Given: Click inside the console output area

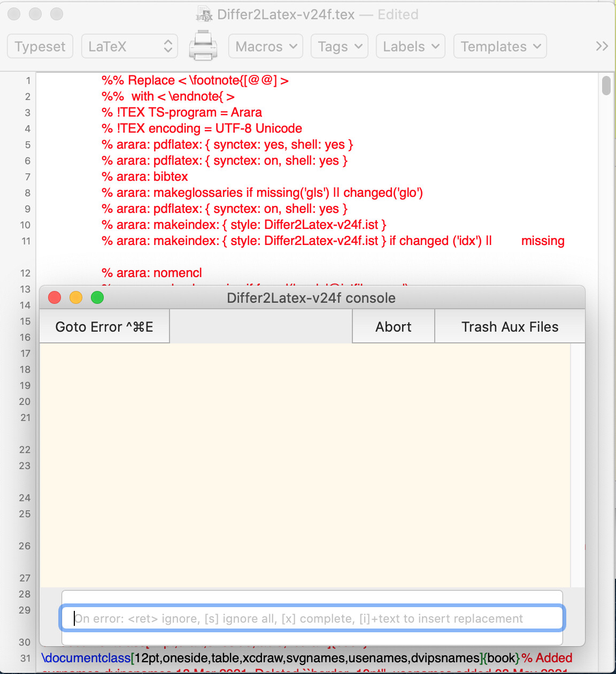Looking at the screenshot, I should [305, 465].
